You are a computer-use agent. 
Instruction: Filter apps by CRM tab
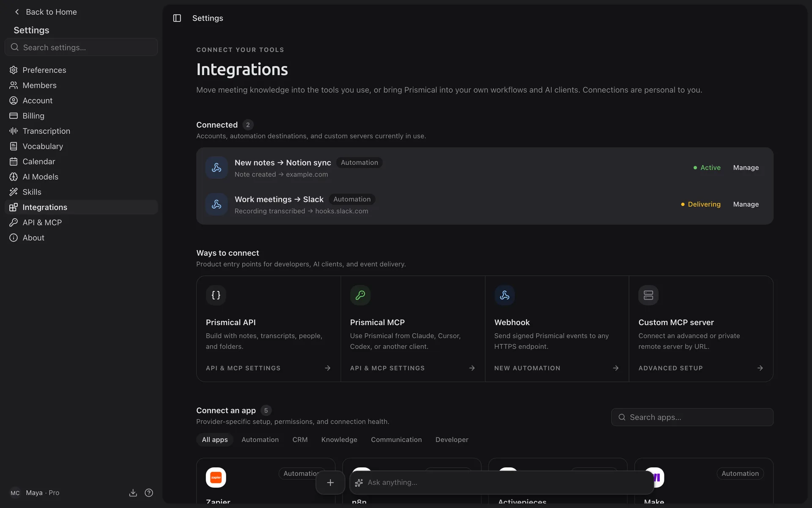(x=300, y=439)
